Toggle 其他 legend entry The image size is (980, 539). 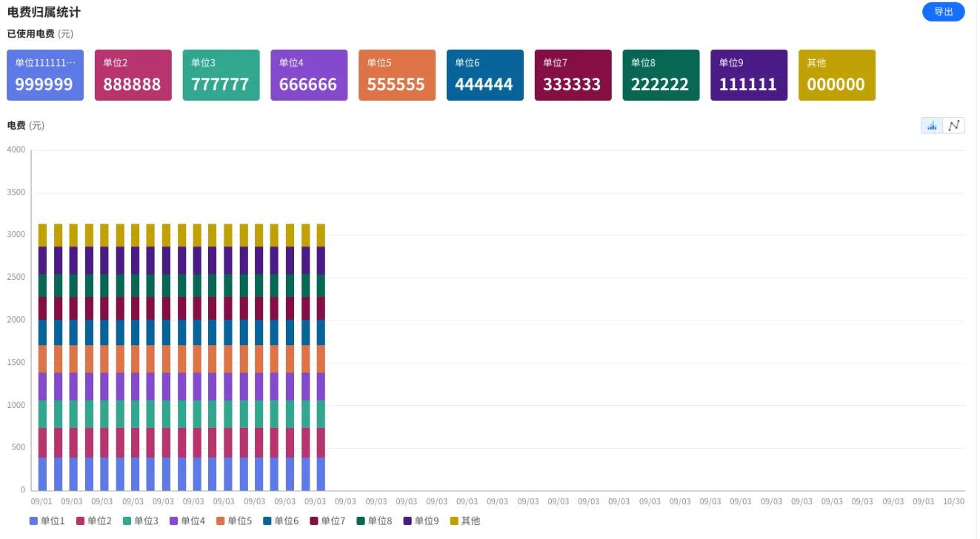pyautogui.click(x=465, y=521)
